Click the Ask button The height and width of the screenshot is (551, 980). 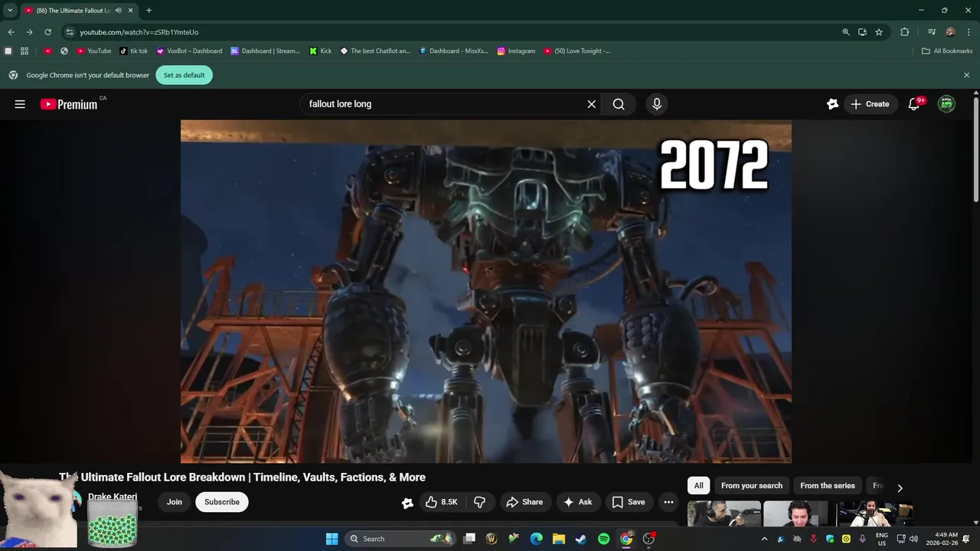pos(578,502)
